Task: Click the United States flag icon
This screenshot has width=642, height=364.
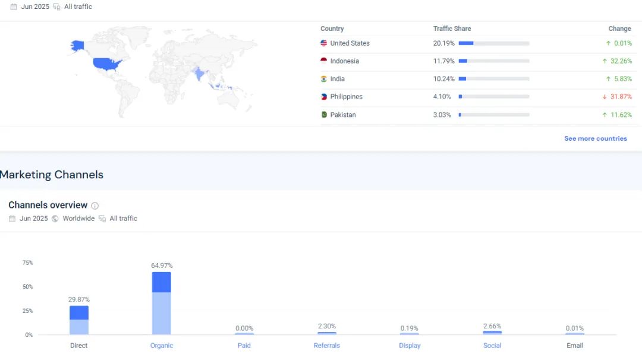Action: (323, 43)
